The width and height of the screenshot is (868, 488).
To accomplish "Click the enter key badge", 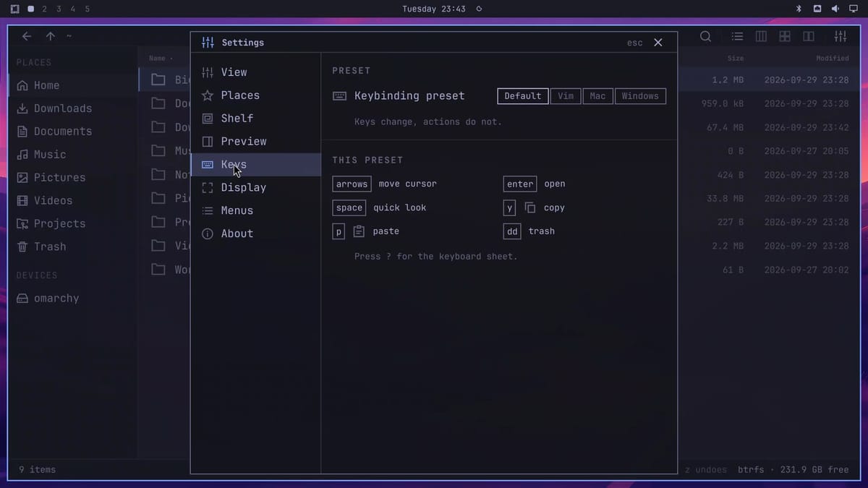I will pyautogui.click(x=520, y=184).
